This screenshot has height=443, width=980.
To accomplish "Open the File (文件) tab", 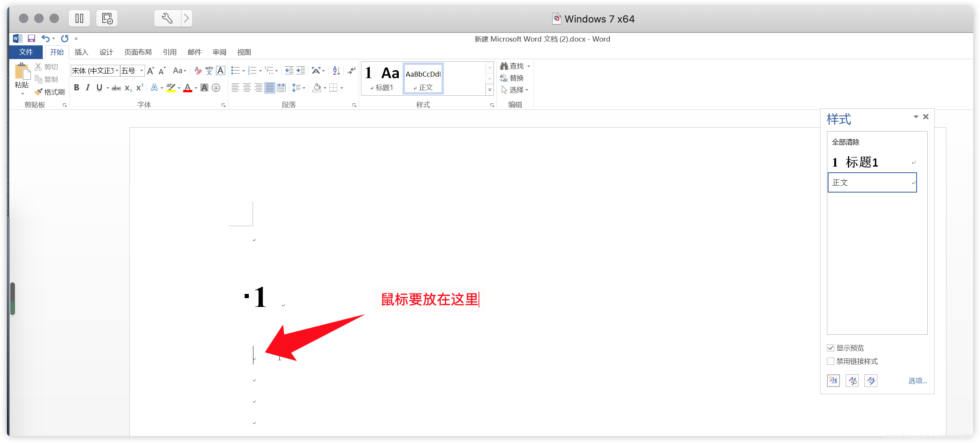I will point(26,52).
